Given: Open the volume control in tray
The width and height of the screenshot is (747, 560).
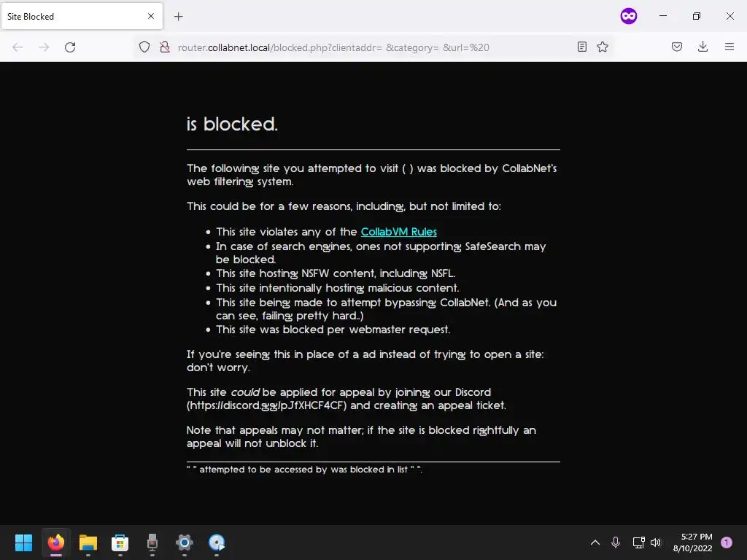Looking at the screenshot, I should tap(656, 542).
